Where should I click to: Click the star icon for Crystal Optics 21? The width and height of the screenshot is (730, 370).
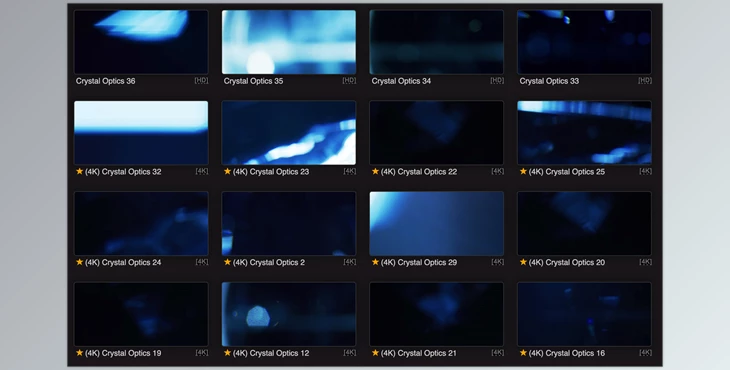point(375,353)
